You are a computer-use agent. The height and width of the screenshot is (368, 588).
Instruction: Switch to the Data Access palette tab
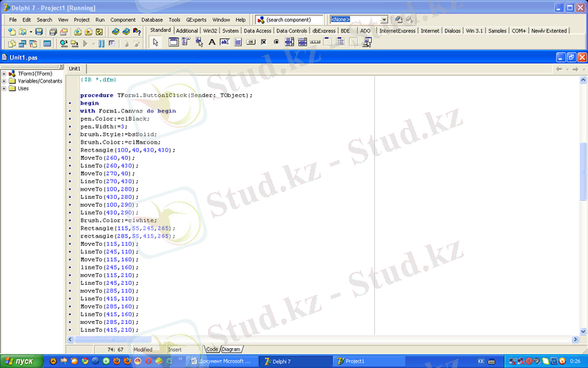(x=257, y=31)
